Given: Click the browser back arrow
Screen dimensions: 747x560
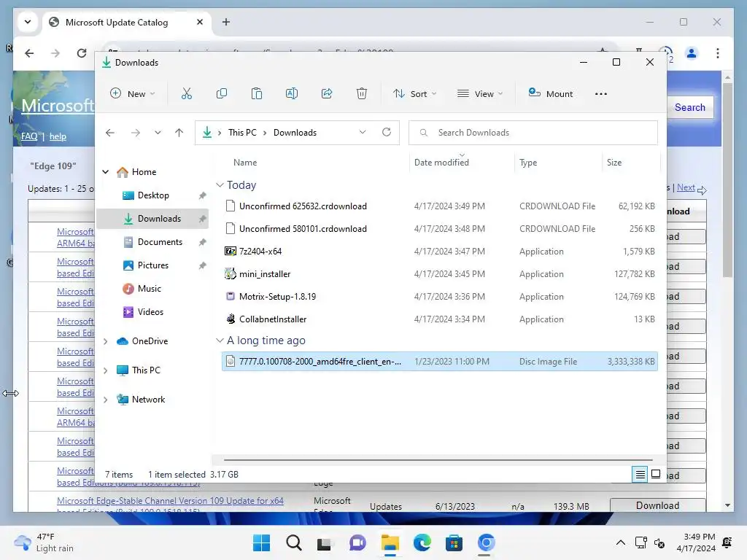Looking at the screenshot, I should (x=29, y=53).
